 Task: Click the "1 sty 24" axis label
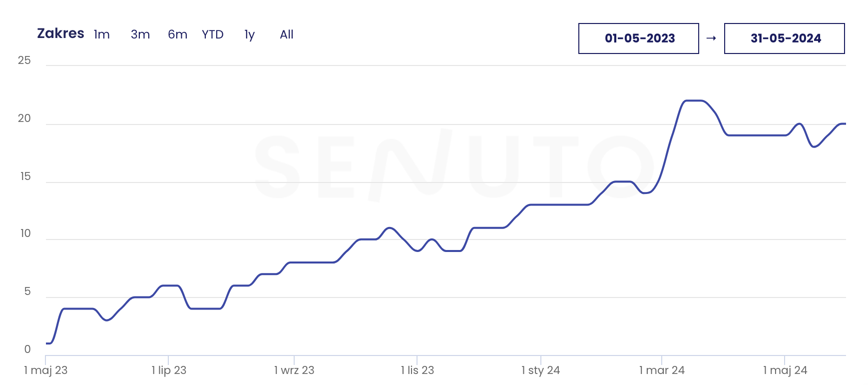coord(541,370)
